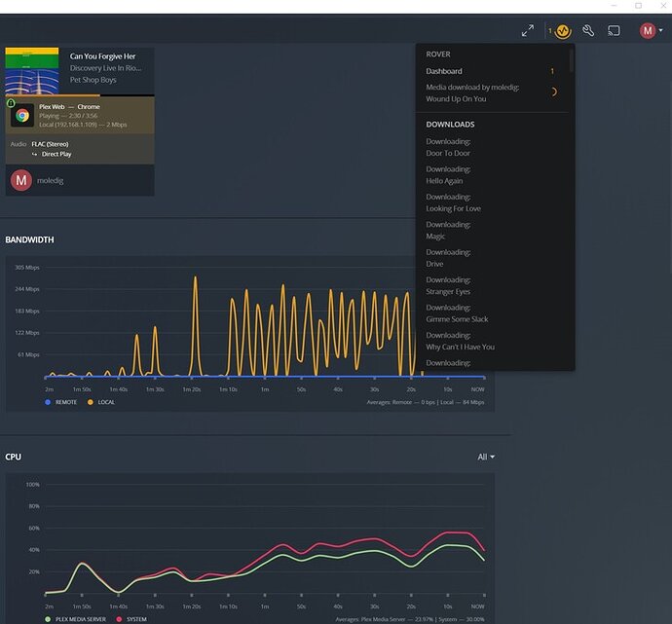Open Media download Wound Up On You entry
672x624 pixels.
coord(492,92)
